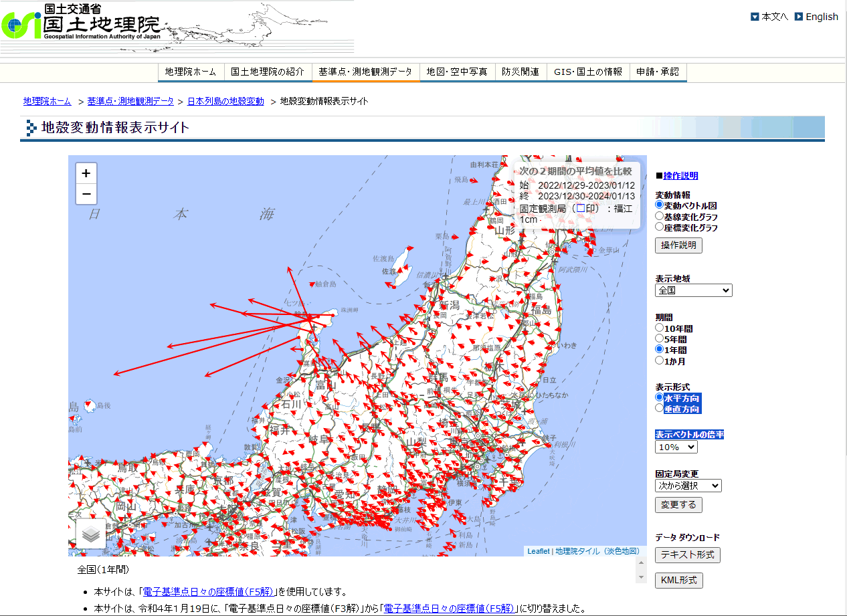Expand the vector scale 10% dropdown

[x=676, y=447]
